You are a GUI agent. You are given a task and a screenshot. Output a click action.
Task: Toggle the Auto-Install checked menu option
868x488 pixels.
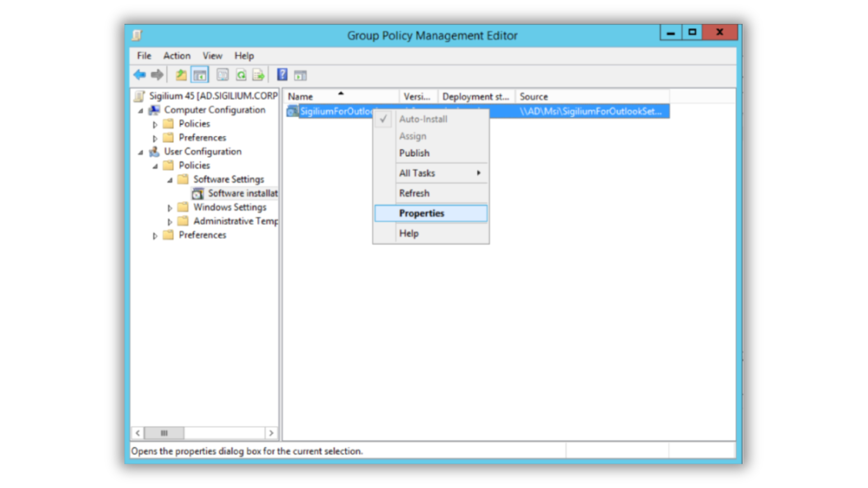[423, 119]
